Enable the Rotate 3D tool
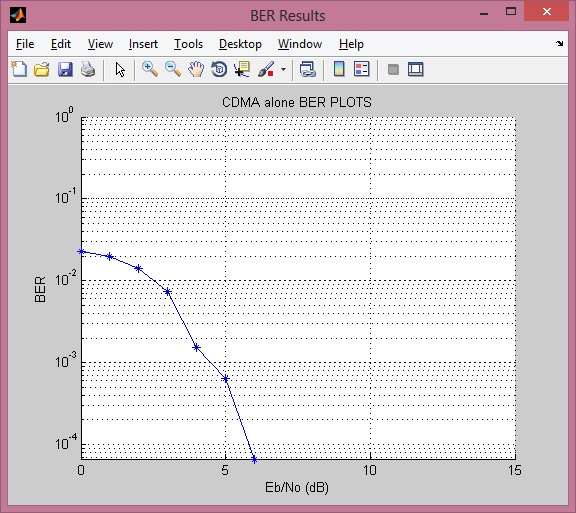This screenshot has width=576, height=513. pos(219,69)
